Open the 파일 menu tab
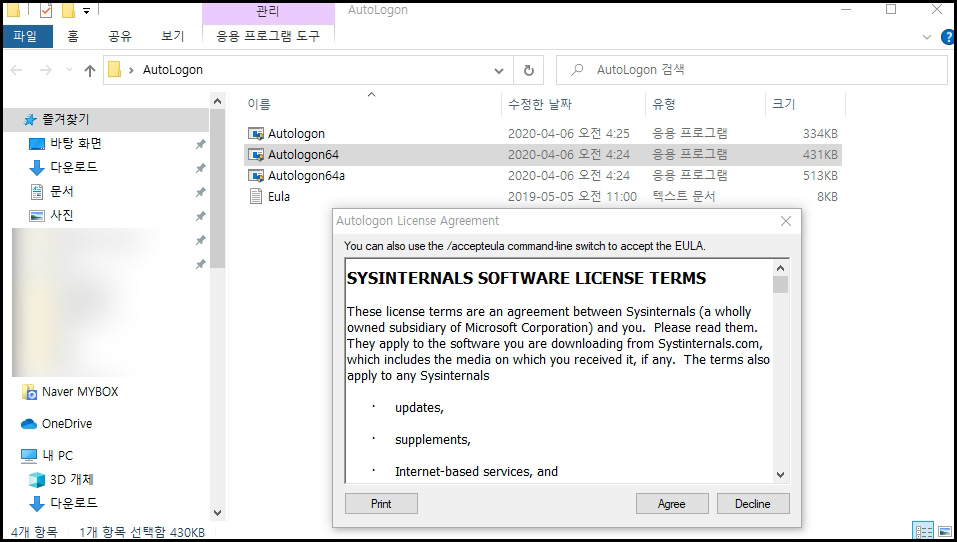The image size is (957, 542). (26, 36)
